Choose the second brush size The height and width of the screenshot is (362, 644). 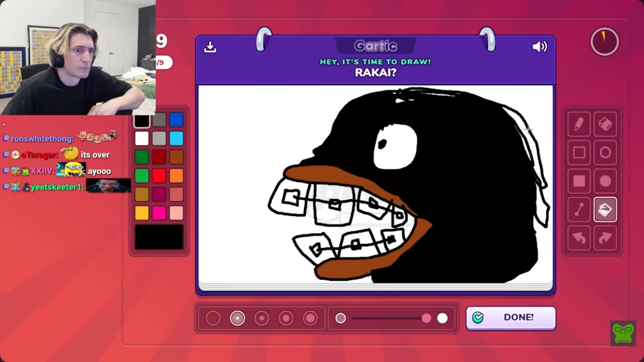pos(238,319)
